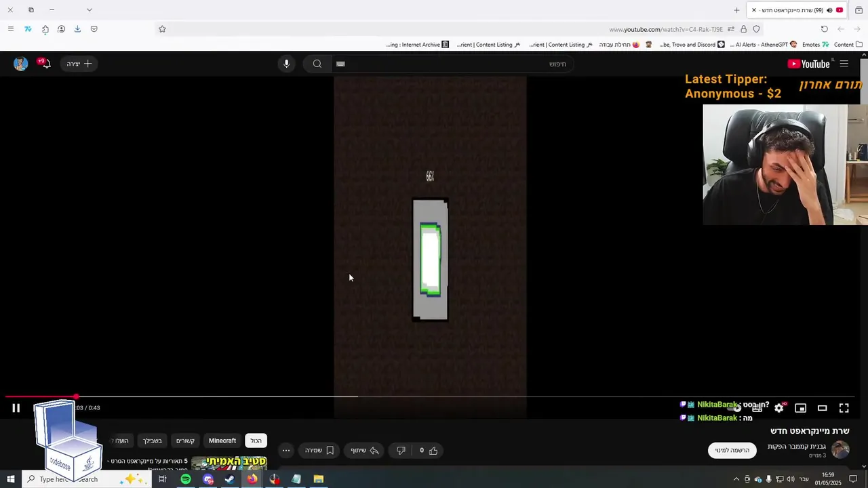Image resolution: width=868 pixels, height=488 pixels.
Task: Open the browser extensions puzzle icon
Action: (45, 29)
